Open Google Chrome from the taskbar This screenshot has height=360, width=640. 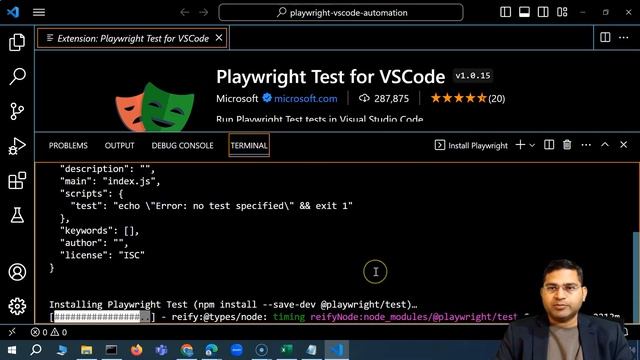(187, 350)
